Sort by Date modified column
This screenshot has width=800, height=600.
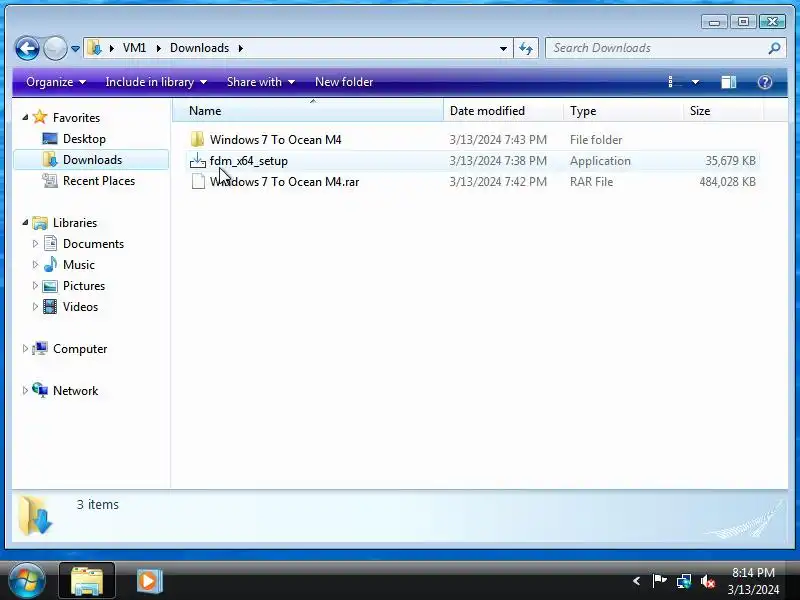click(x=504, y=111)
